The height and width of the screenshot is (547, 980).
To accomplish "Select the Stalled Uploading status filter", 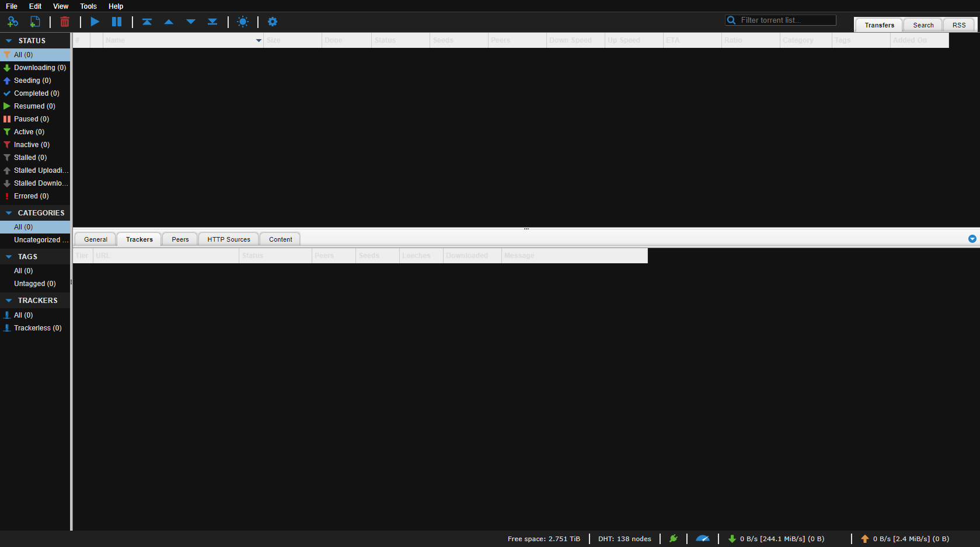I will [x=35, y=170].
